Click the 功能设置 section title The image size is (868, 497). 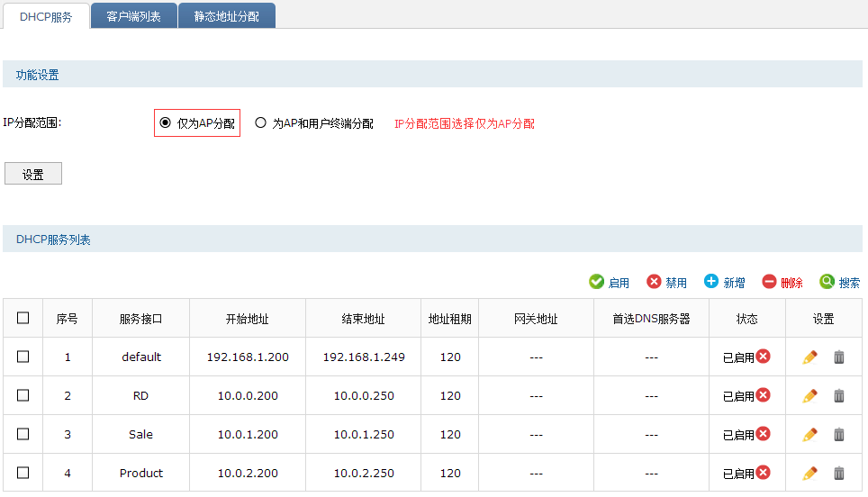(37, 75)
